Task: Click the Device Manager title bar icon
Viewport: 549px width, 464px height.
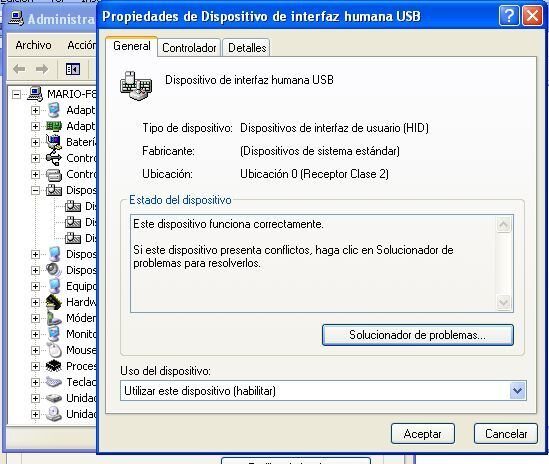Action: 16,18
